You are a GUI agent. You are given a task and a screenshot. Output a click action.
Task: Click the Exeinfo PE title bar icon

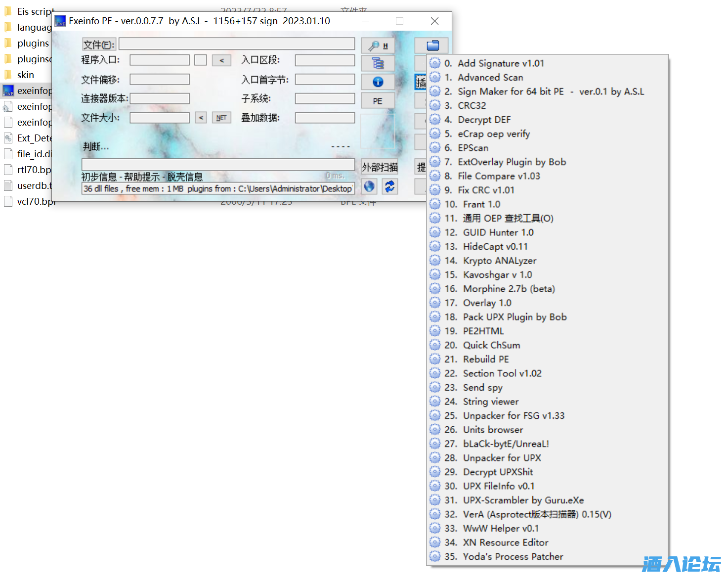coord(60,21)
